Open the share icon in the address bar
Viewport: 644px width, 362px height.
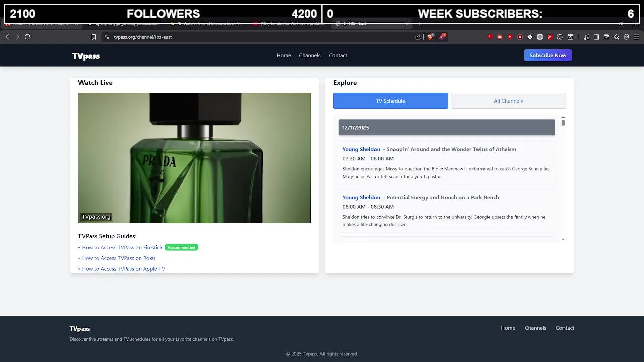click(418, 37)
